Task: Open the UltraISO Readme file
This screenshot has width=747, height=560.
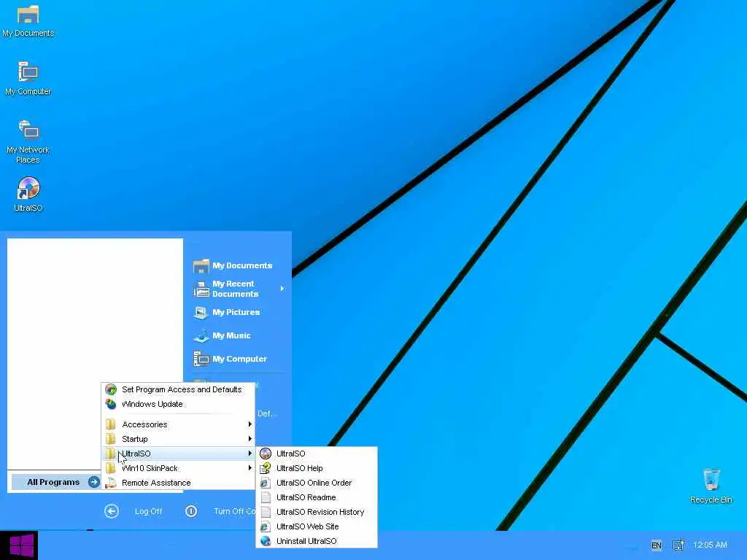Action: 317,497
